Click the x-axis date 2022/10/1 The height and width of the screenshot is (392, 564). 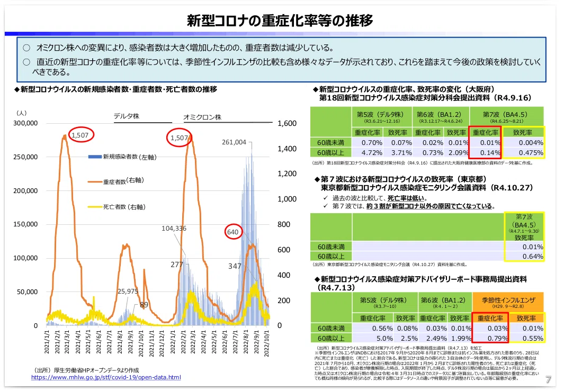[x=266, y=343]
